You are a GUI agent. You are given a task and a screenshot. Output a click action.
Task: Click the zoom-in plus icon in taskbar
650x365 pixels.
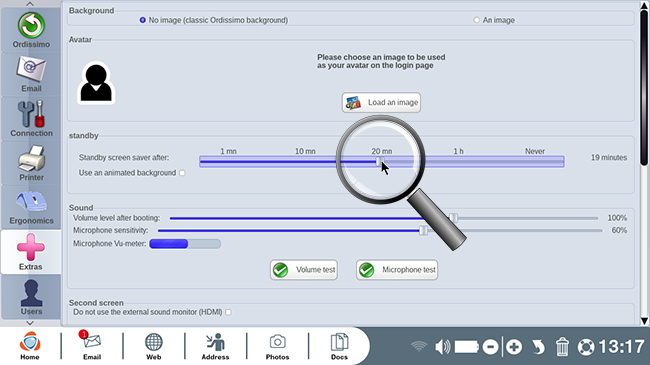514,347
